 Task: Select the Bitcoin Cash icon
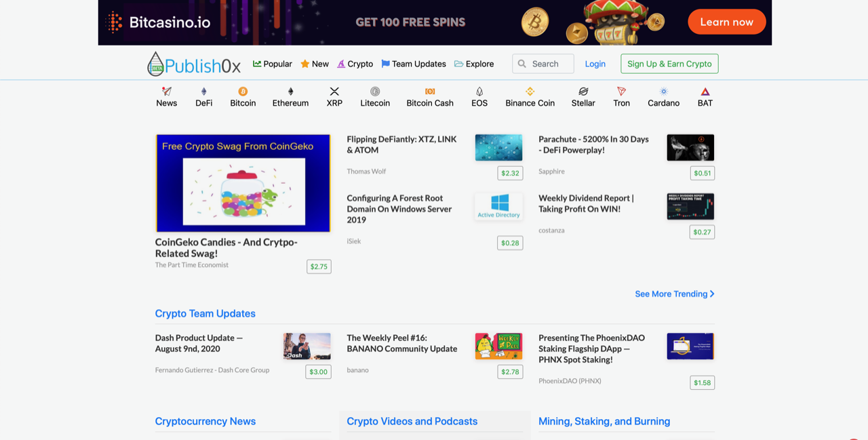(x=430, y=92)
